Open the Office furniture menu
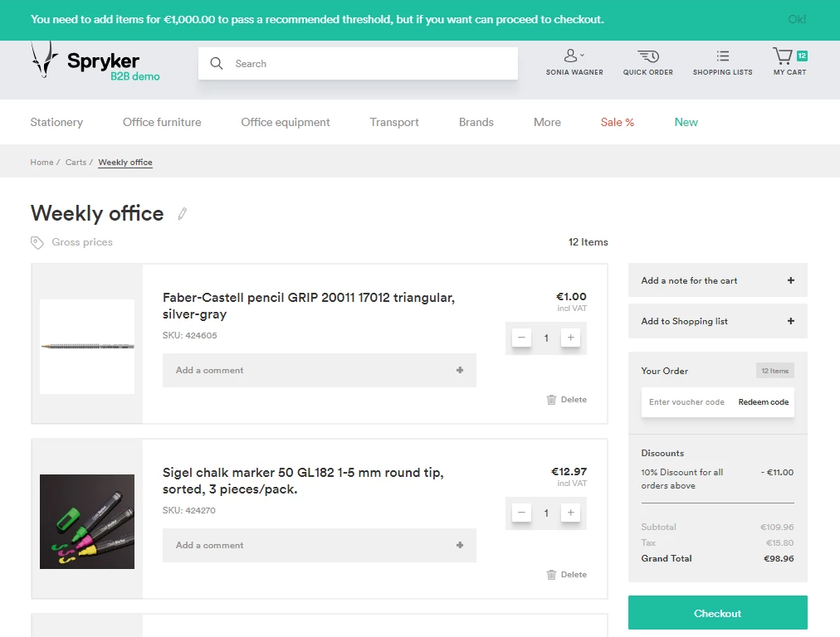This screenshot has width=840, height=637. pos(162,122)
